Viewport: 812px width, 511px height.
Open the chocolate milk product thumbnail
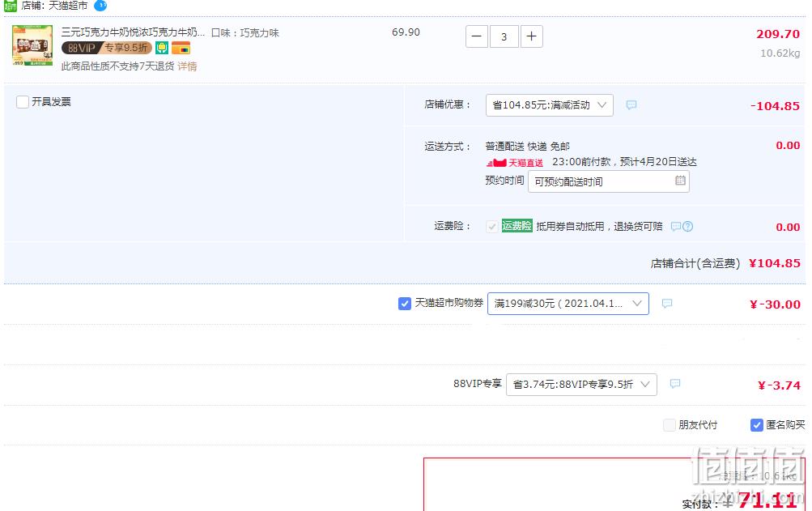[x=32, y=45]
